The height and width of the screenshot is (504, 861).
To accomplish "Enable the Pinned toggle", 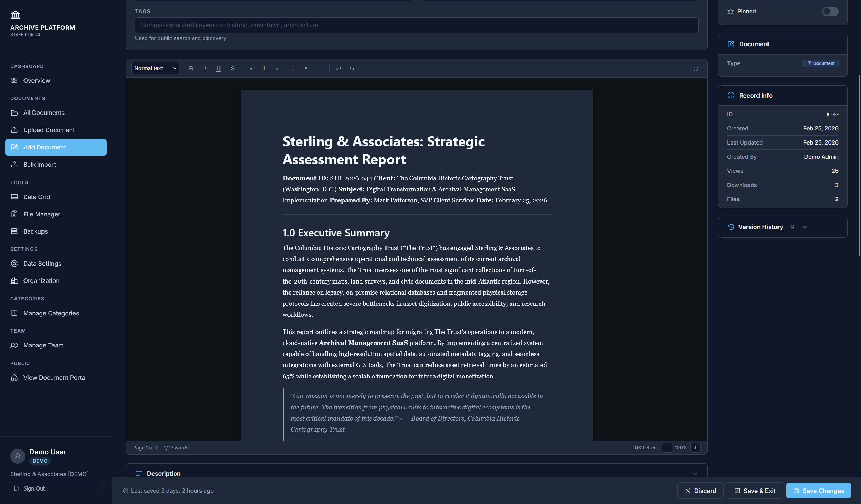I will point(830,11).
